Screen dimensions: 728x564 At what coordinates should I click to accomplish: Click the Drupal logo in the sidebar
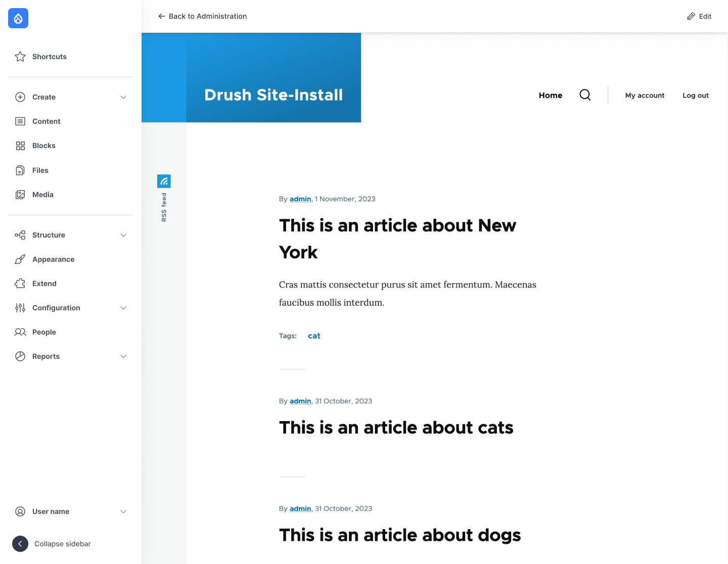click(18, 18)
